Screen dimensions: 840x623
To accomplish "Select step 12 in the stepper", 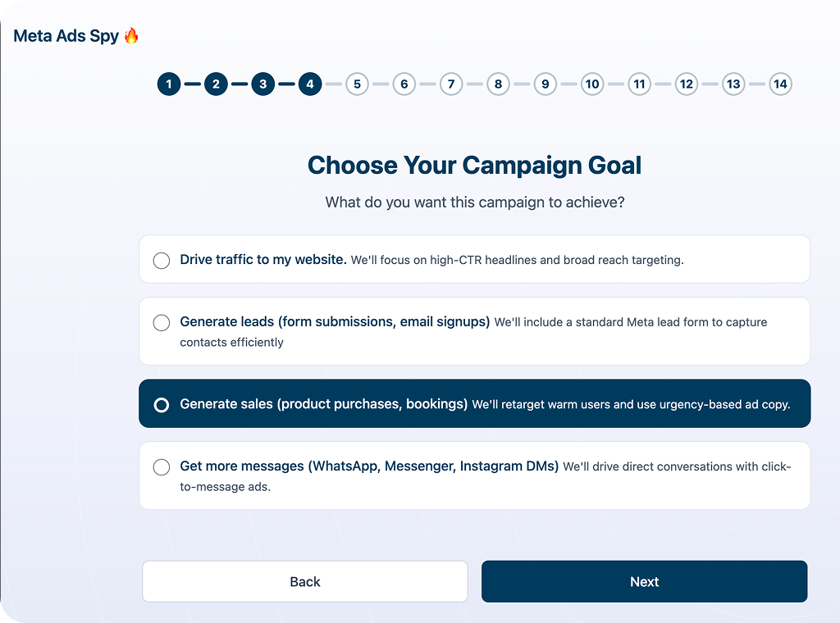I will pyautogui.click(x=687, y=84).
